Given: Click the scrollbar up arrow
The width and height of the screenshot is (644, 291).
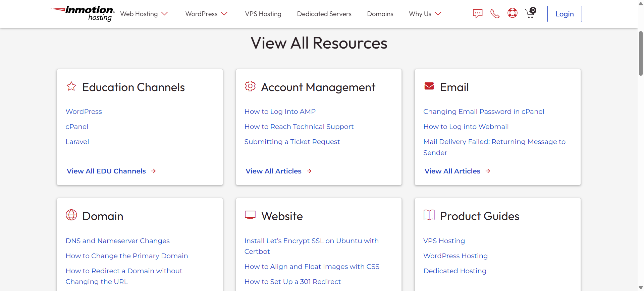Looking at the screenshot, I should click(641, 4).
